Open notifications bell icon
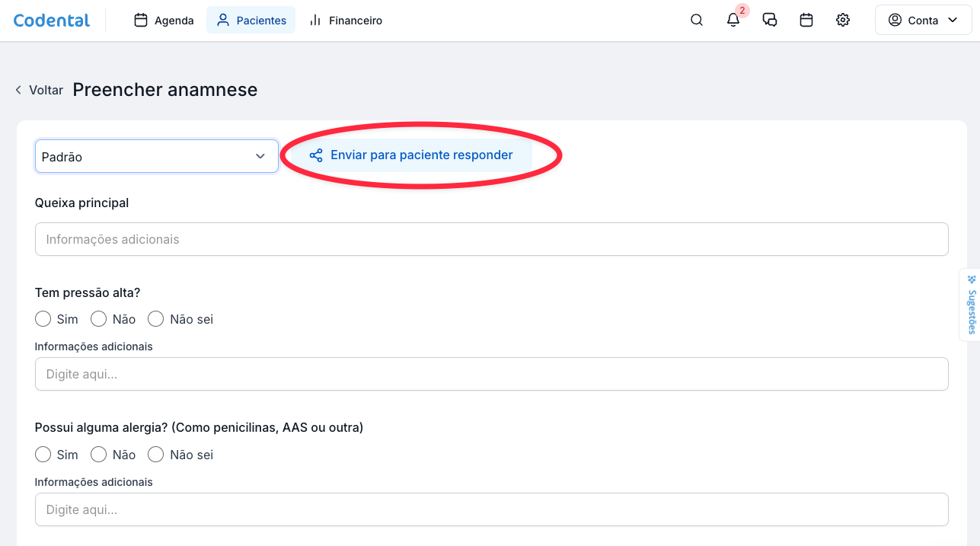This screenshot has height=546, width=980. pos(733,21)
